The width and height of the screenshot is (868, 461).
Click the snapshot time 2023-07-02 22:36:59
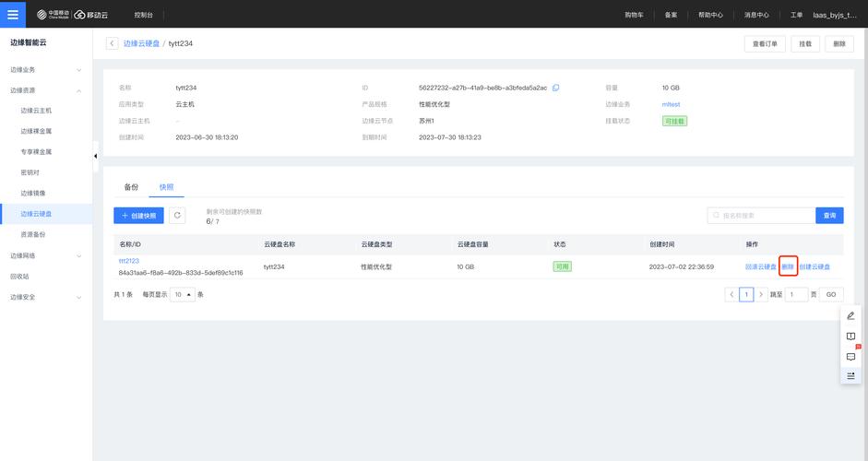click(682, 266)
